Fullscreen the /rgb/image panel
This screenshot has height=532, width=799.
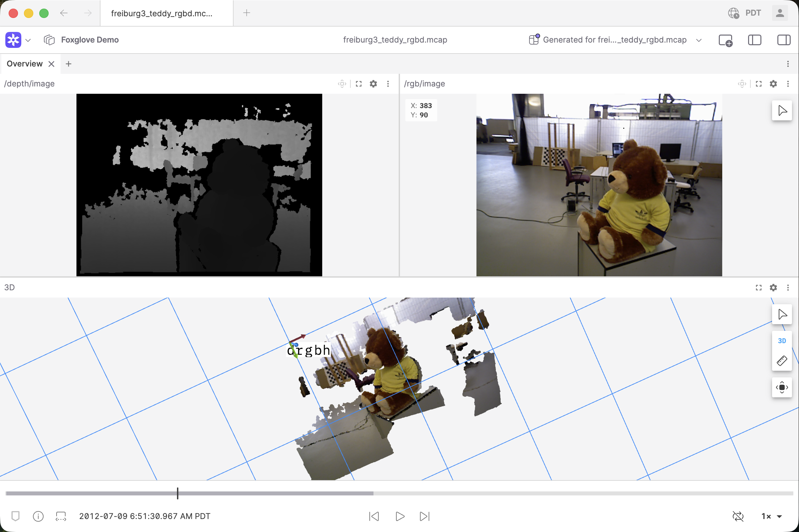click(x=759, y=84)
